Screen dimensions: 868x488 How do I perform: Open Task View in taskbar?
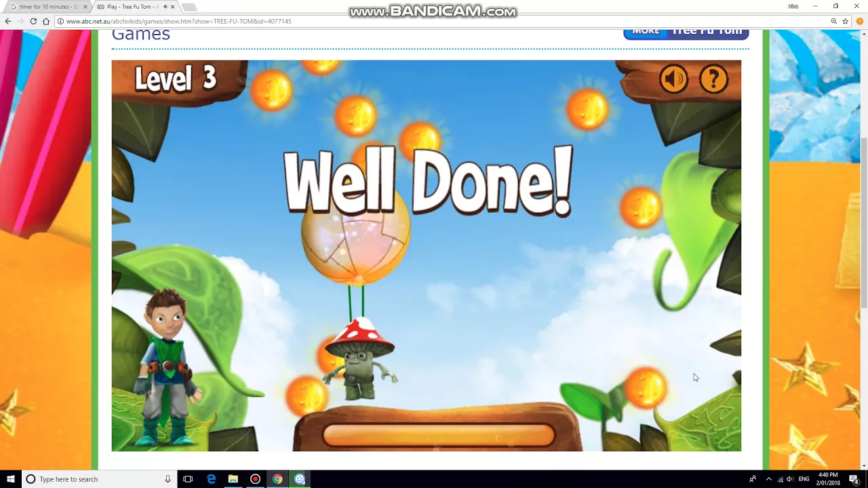188,479
